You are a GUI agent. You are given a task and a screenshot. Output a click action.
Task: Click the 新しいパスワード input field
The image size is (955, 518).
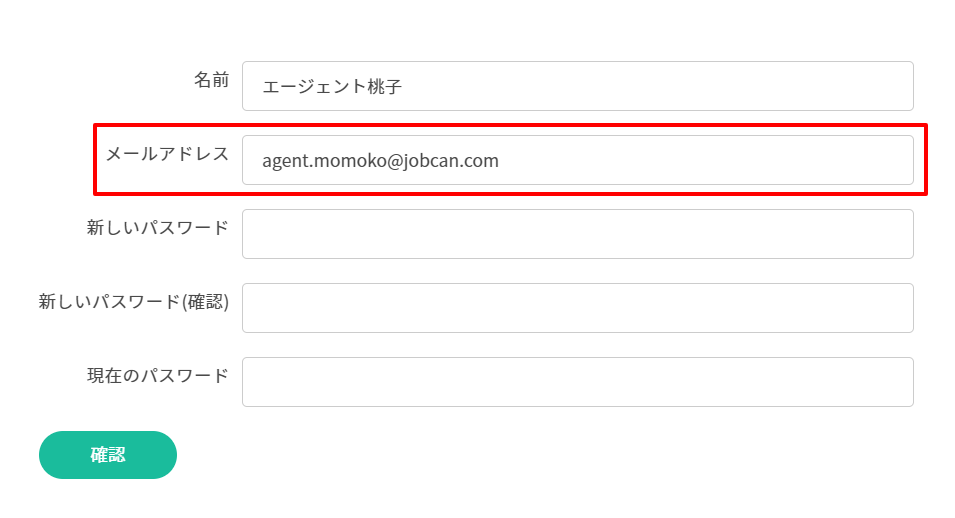pyautogui.click(x=577, y=234)
